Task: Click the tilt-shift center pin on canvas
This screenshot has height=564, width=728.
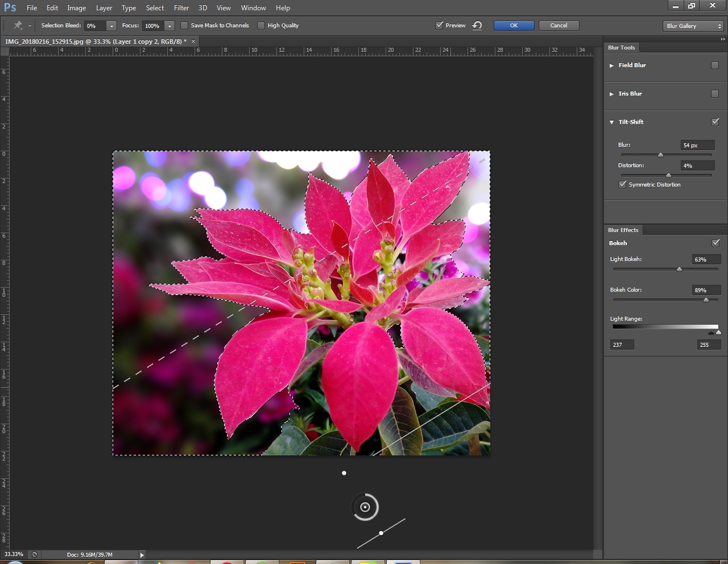Action: click(x=365, y=507)
